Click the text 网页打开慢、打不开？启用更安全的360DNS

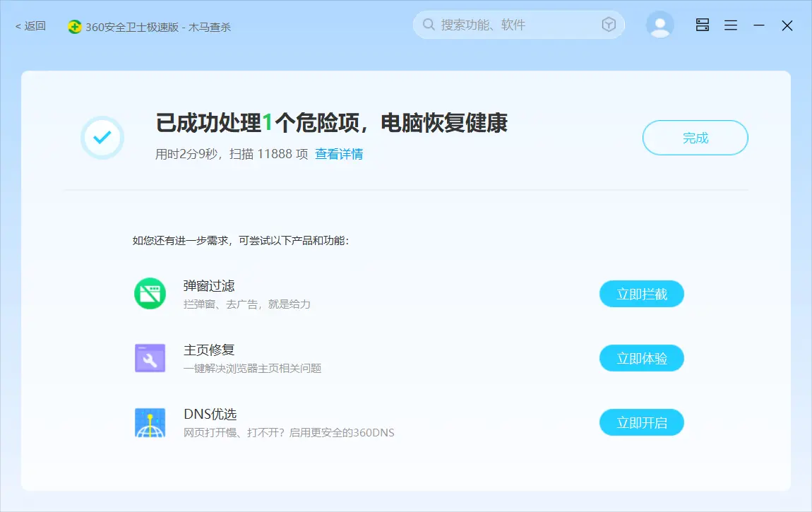tap(289, 433)
